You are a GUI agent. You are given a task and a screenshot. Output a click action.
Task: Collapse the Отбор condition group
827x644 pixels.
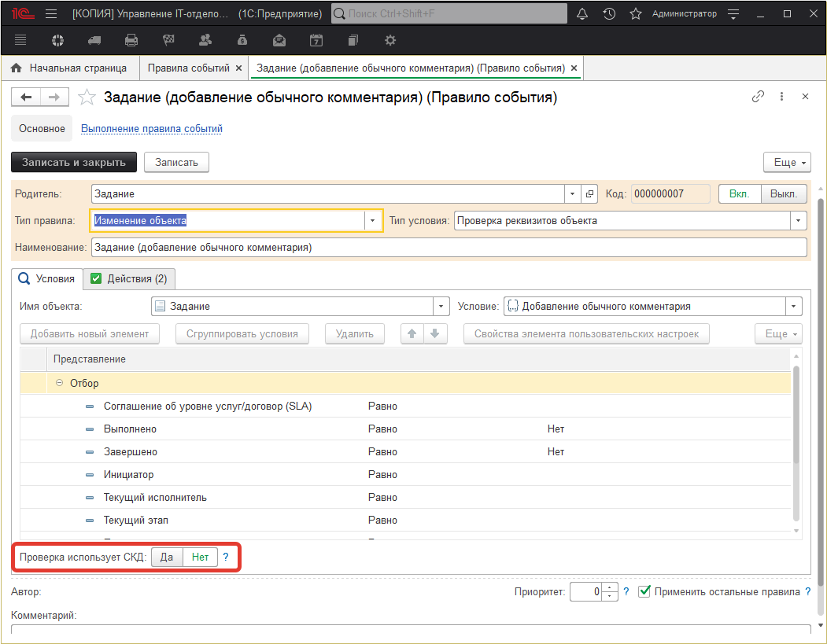click(x=60, y=383)
